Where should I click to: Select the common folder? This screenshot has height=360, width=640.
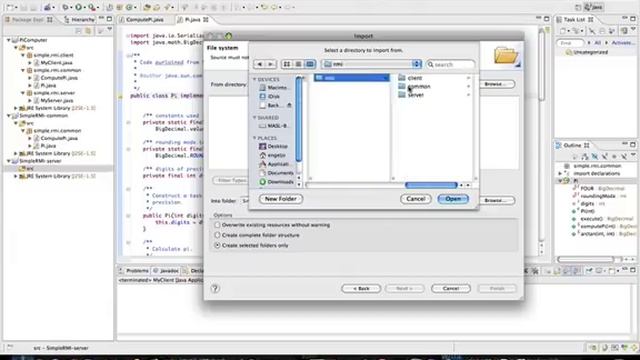419,86
